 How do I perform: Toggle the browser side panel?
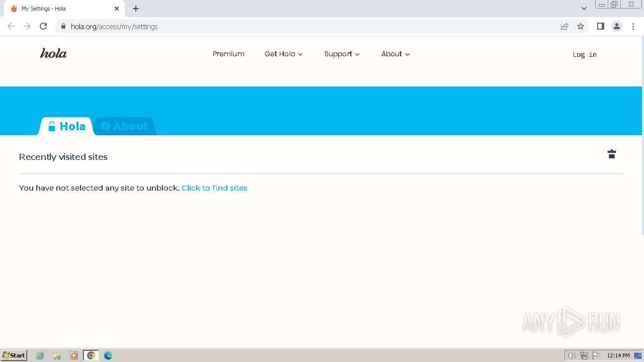[x=600, y=26]
